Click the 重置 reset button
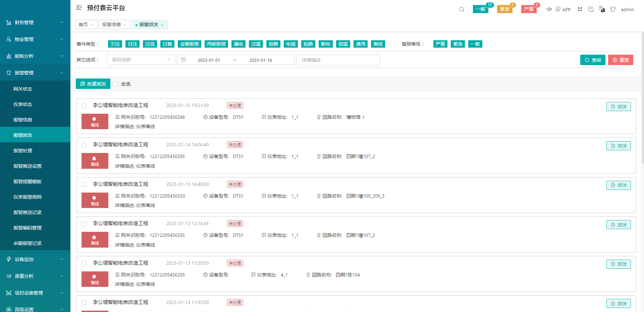The height and width of the screenshot is (312, 644). point(621,60)
